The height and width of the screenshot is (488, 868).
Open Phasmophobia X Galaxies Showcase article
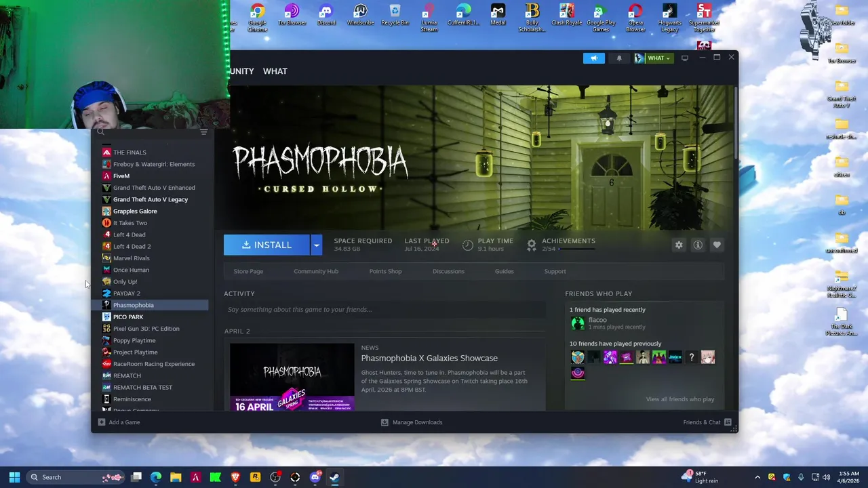(x=429, y=358)
